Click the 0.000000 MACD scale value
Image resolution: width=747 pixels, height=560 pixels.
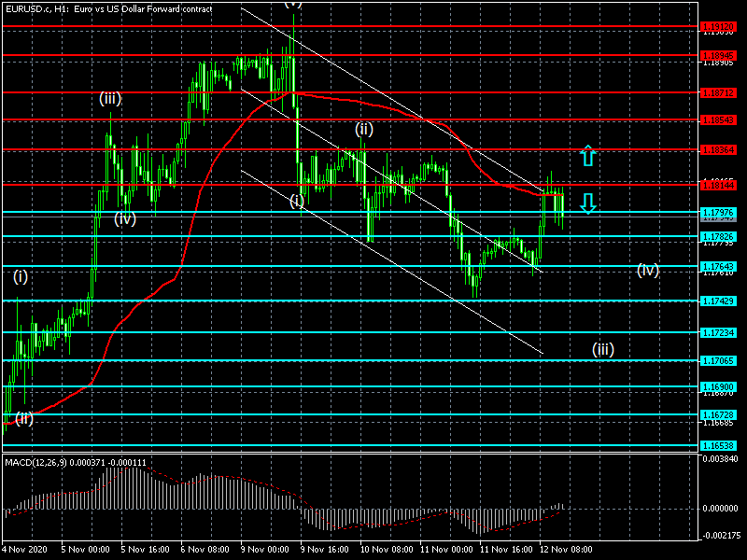coord(720,509)
